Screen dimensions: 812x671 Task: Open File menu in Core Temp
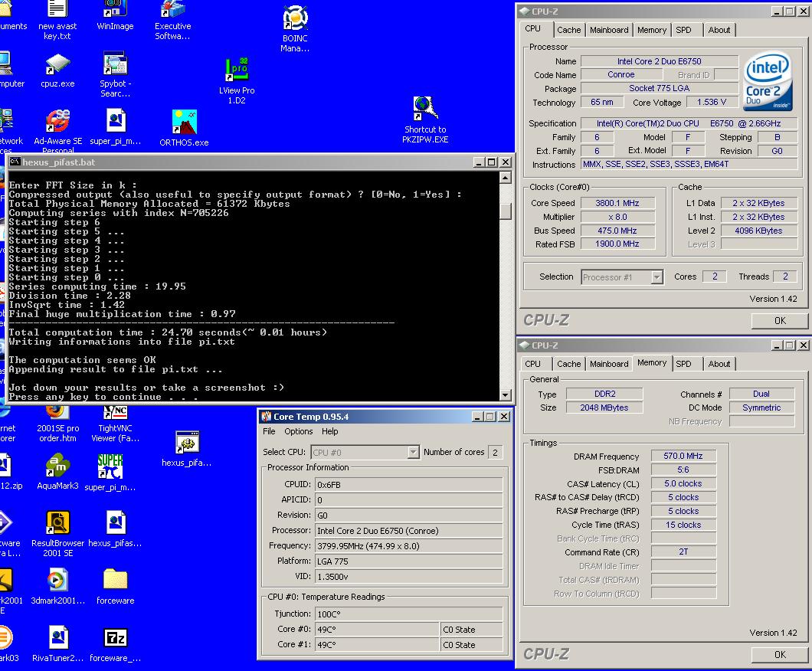point(269,431)
